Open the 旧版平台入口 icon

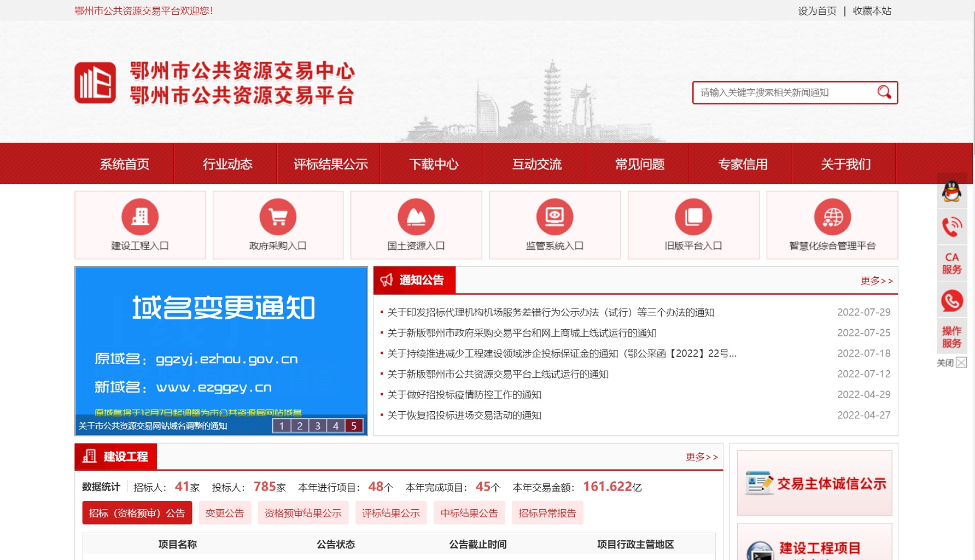693,217
